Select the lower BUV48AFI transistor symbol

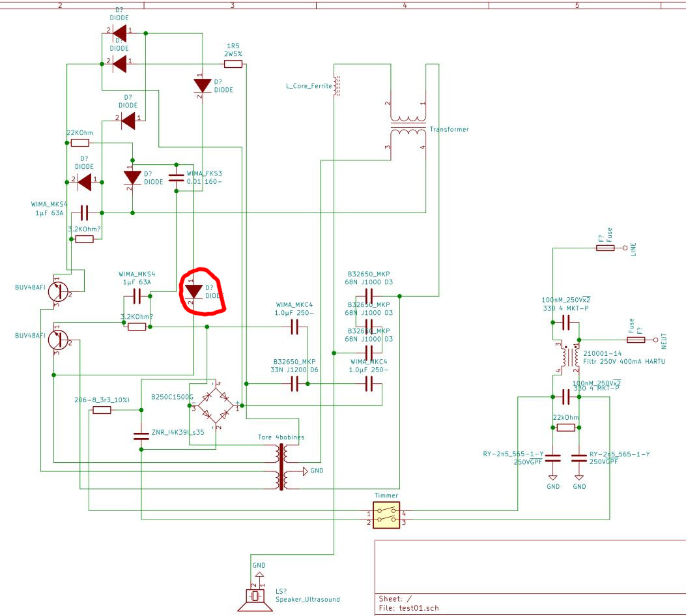point(59,340)
